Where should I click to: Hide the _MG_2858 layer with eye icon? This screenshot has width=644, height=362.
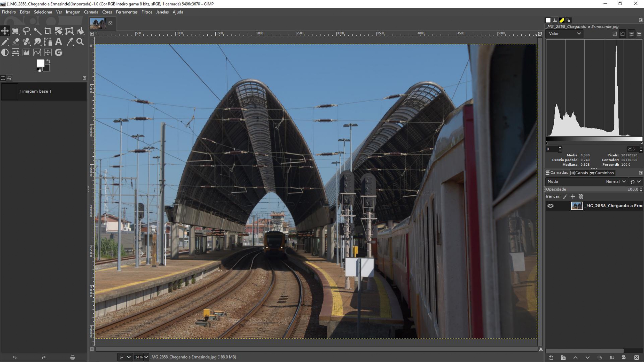coord(550,206)
